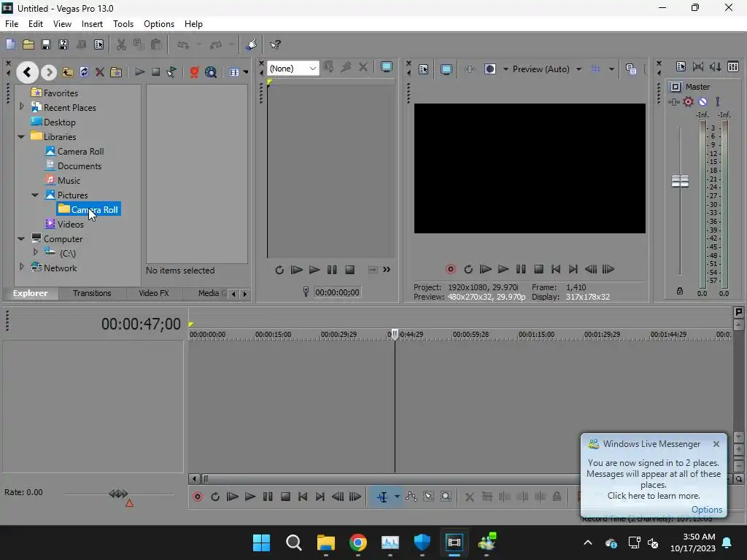Click the Master FX icon
The image size is (747, 560).
673,102
